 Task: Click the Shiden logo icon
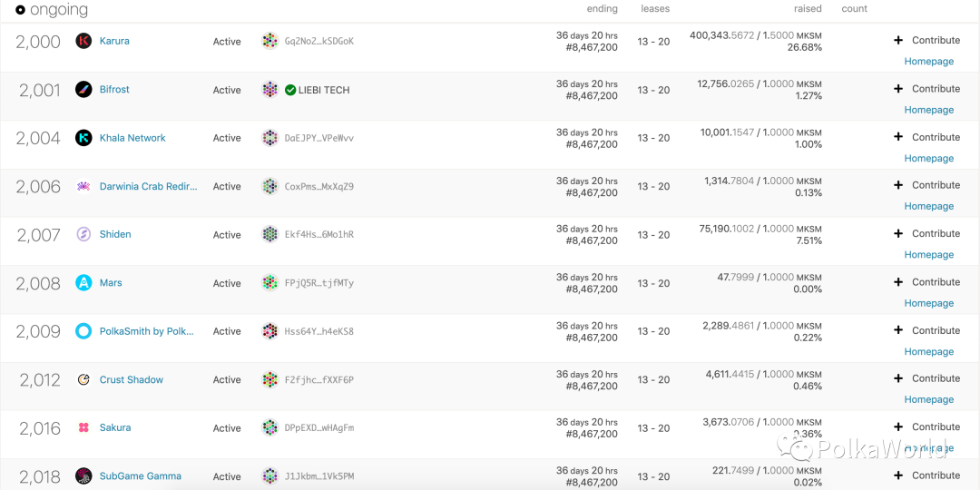click(83, 234)
